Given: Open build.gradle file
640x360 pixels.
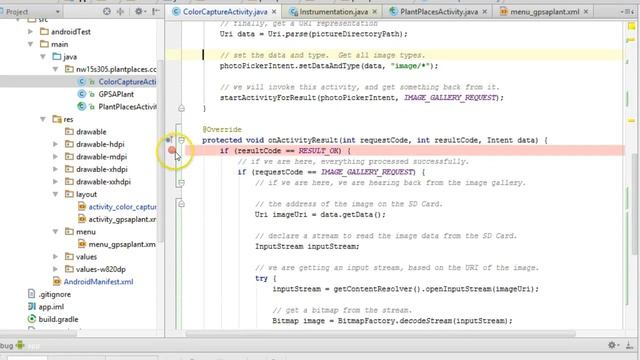Looking at the screenshot, I should point(58,319).
